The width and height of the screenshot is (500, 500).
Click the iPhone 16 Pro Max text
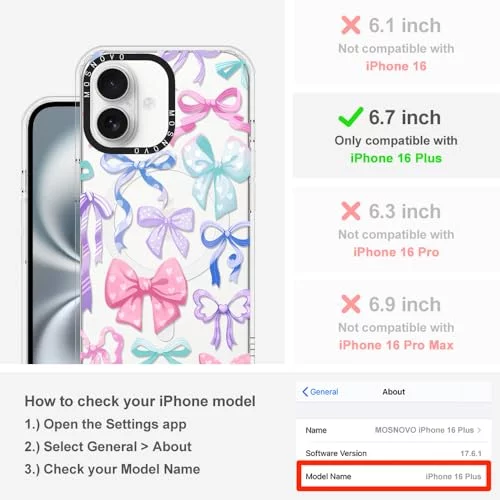point(396,345)
